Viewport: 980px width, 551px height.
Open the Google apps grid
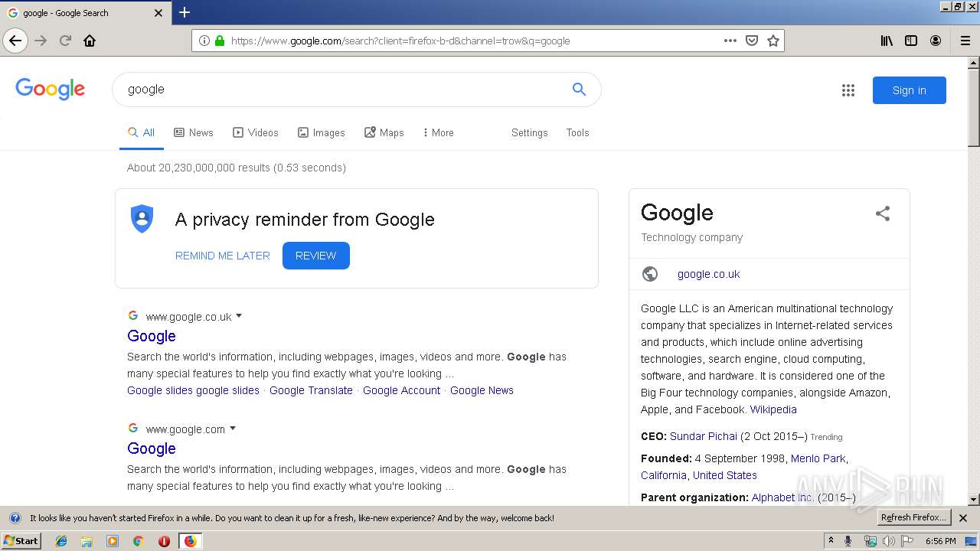pyautogui.click(x=848, y=90)
